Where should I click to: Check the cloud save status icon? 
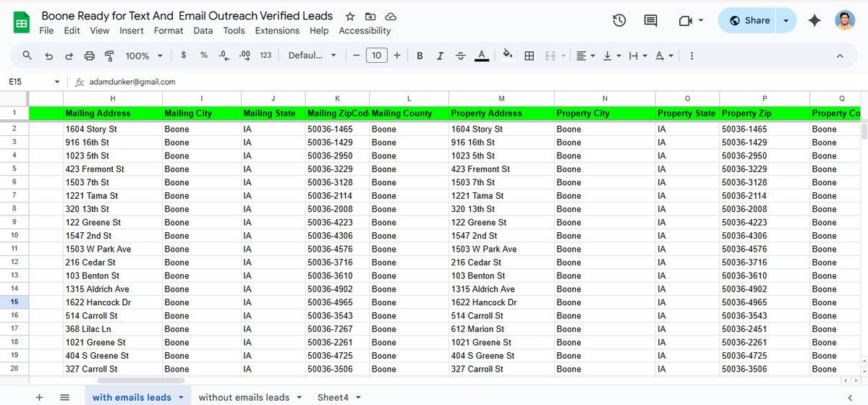391,16
